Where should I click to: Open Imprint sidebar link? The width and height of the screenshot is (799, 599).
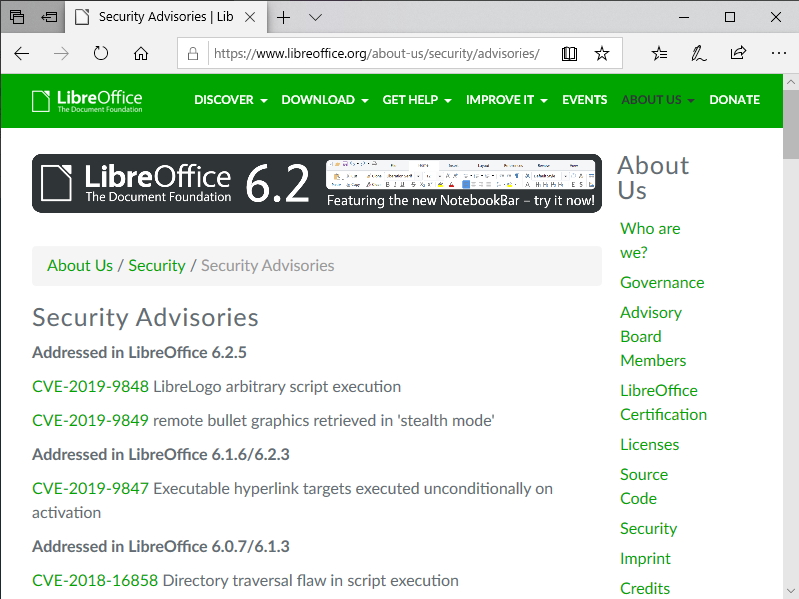[x=645, y=559]
